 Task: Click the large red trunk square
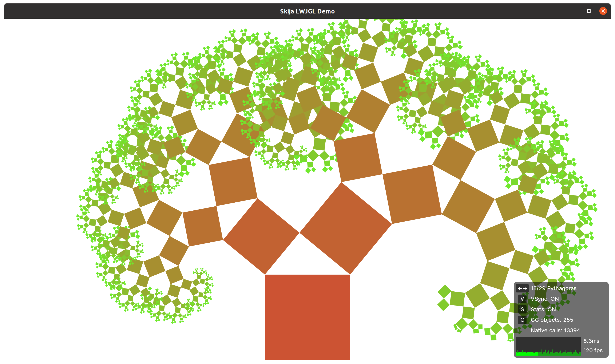point(307,316)
